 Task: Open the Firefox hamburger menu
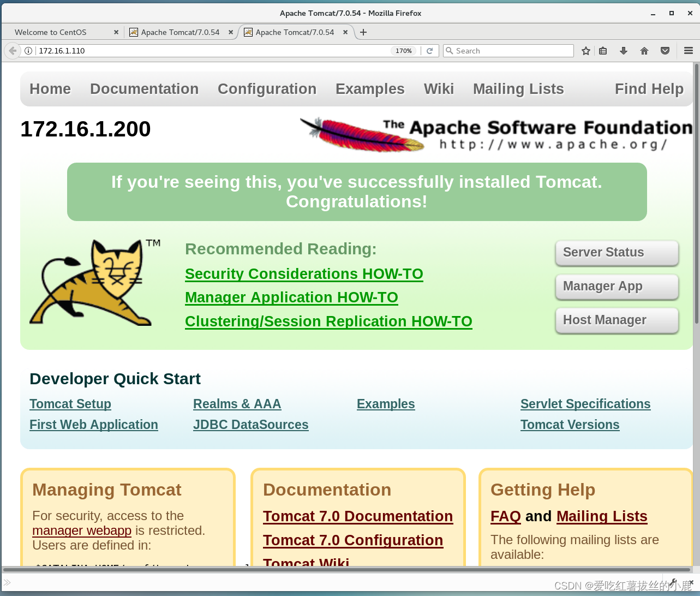click(x=689, y=51)
